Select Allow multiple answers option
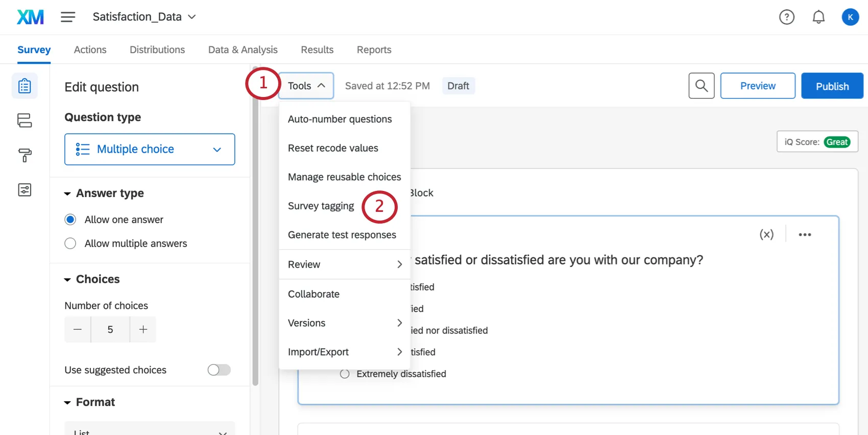The height and width of the screenshot is (435, 868). (70, 244)
